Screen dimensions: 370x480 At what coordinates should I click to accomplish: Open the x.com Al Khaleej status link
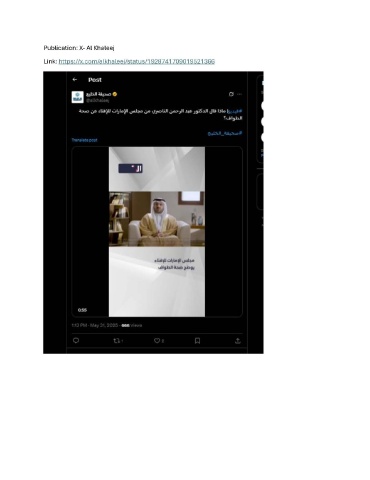click(x=137, y=61)
